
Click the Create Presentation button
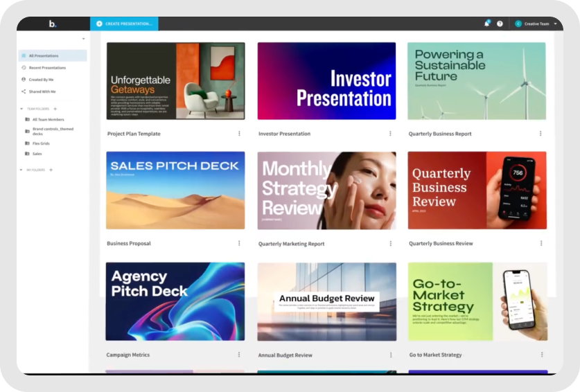(124, 24)
